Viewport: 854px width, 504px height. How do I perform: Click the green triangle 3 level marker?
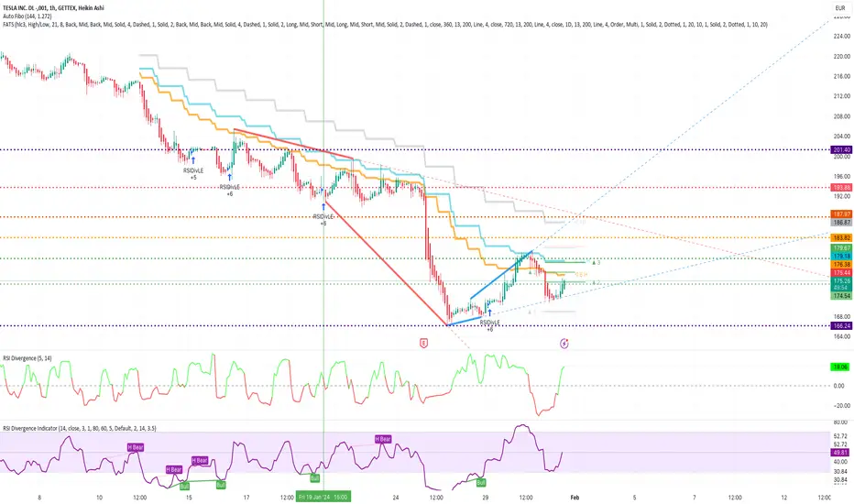coord(597,263)
